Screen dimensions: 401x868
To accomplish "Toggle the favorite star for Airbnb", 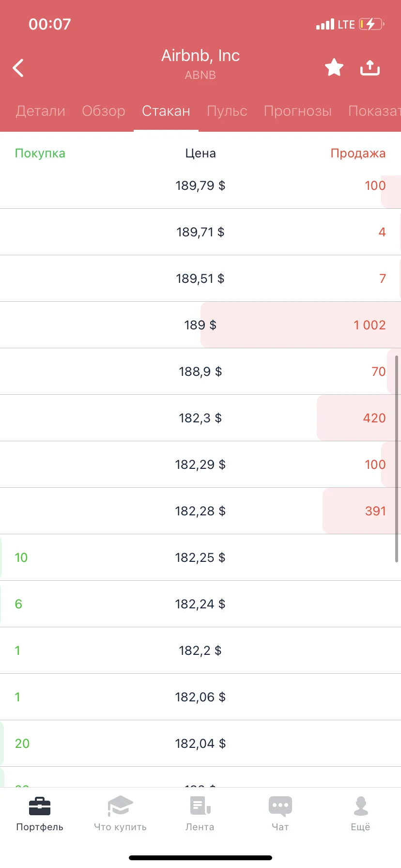I will [x=334, y=67].
